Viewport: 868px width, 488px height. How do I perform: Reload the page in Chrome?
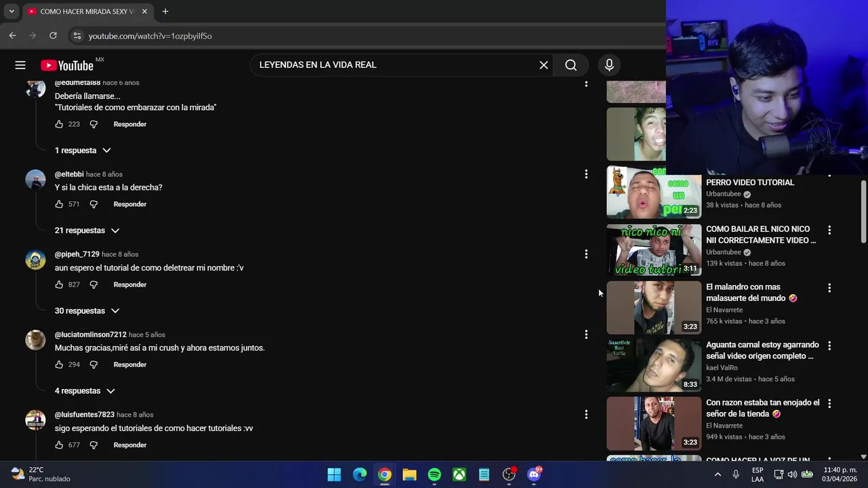click(53, 36)
